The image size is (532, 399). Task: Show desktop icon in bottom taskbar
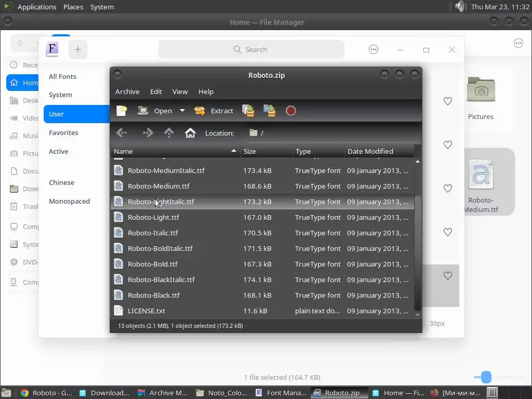click(6, 393)
